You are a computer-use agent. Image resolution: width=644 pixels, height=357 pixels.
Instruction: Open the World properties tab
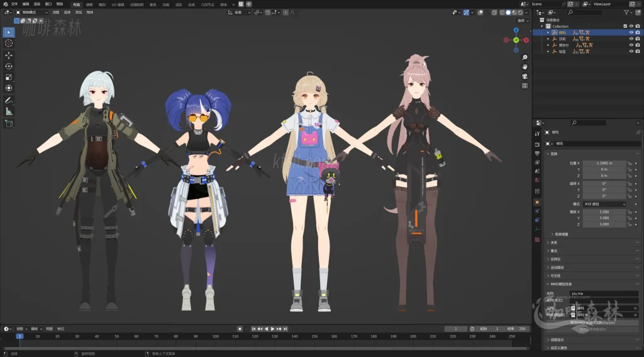537,180
